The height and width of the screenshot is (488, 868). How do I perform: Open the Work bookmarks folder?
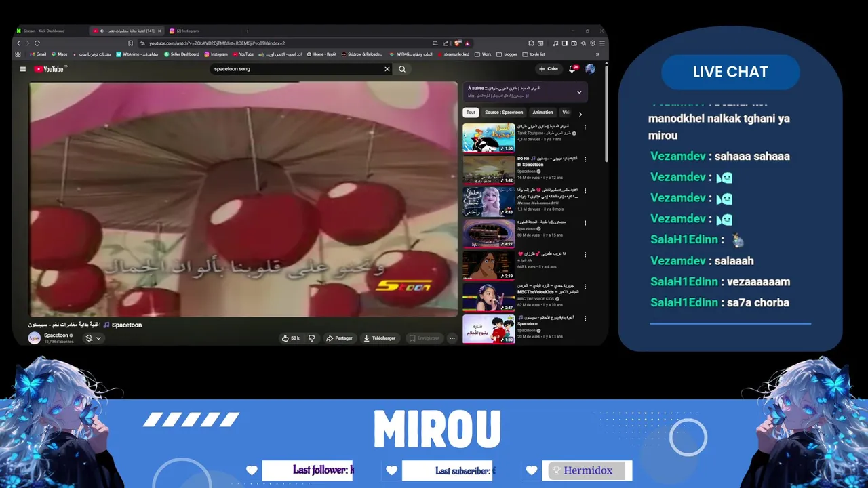click(x=484, y=54)
